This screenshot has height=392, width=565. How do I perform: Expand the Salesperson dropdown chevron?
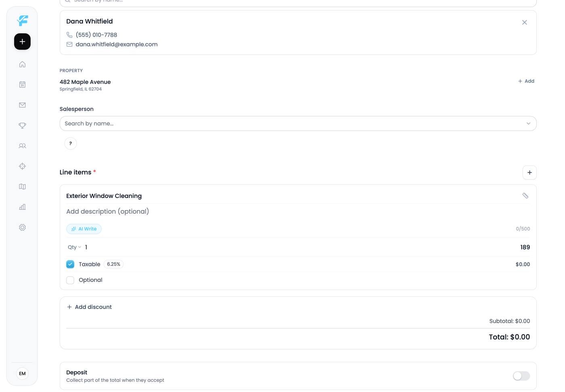(x=528, y=123)
